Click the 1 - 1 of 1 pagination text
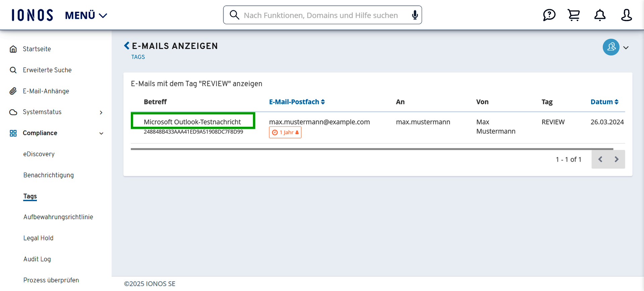The width and height of the screenshot is (644, 291). 569,160
